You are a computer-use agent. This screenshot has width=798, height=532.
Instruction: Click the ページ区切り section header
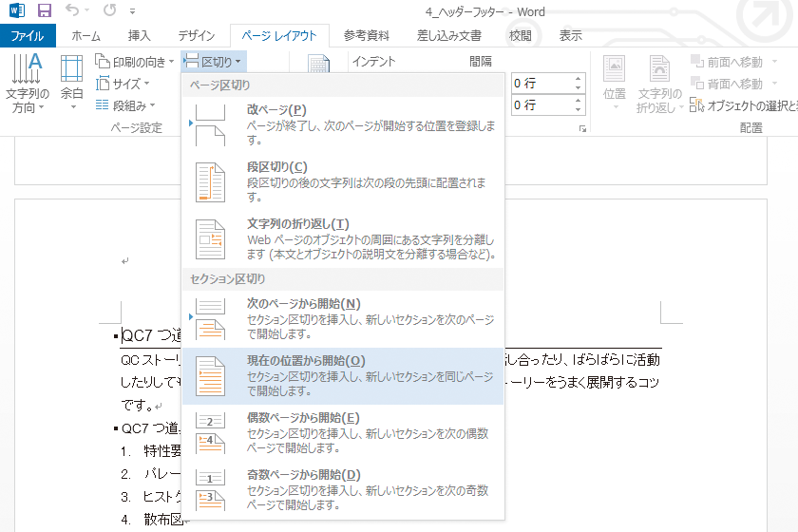click(x=343, y=85)
